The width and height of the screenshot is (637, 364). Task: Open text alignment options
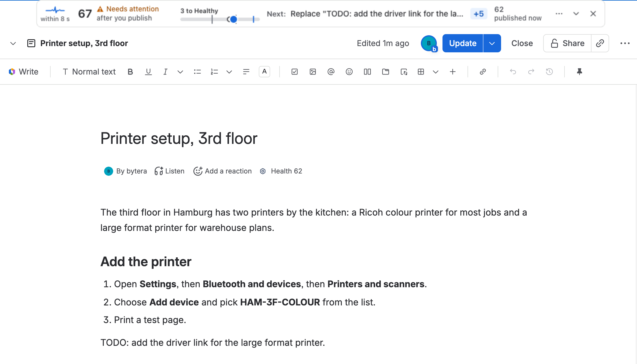246,72
